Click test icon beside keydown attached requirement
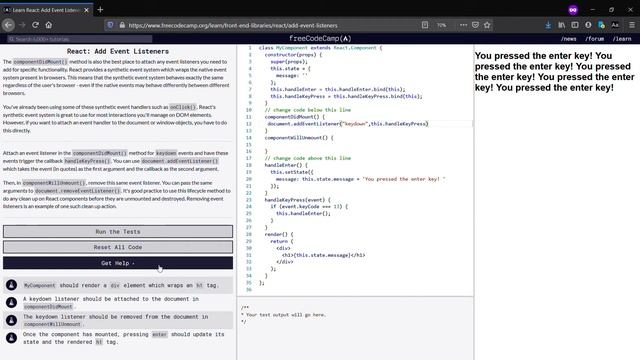Image resolution: width=640 pixels, height=360 pixels. [11, 302]
